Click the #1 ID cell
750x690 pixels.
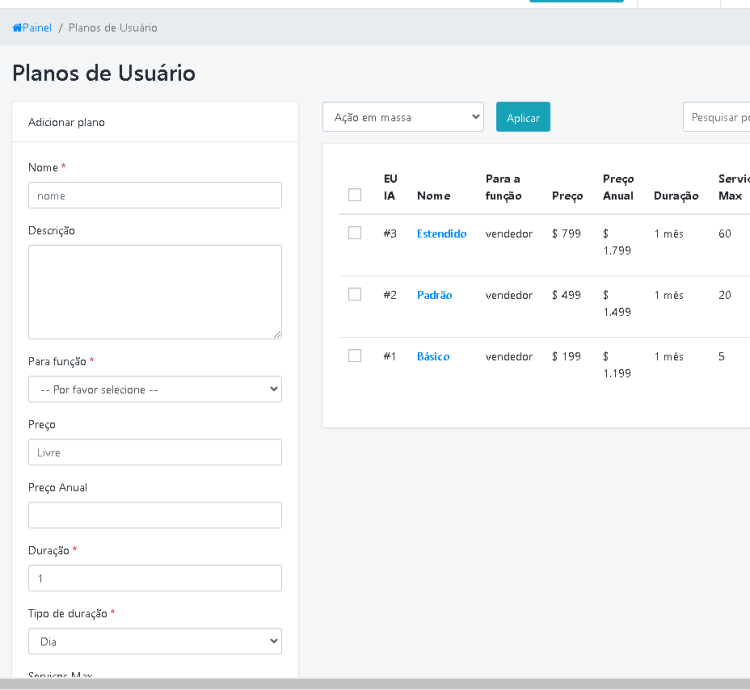[x=389, y=356]
